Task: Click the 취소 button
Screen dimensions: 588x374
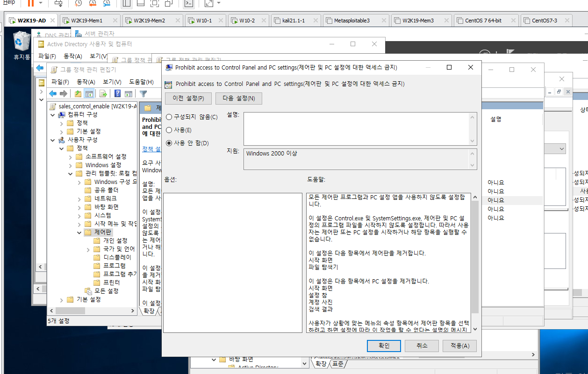Action: tap(422, 346)
